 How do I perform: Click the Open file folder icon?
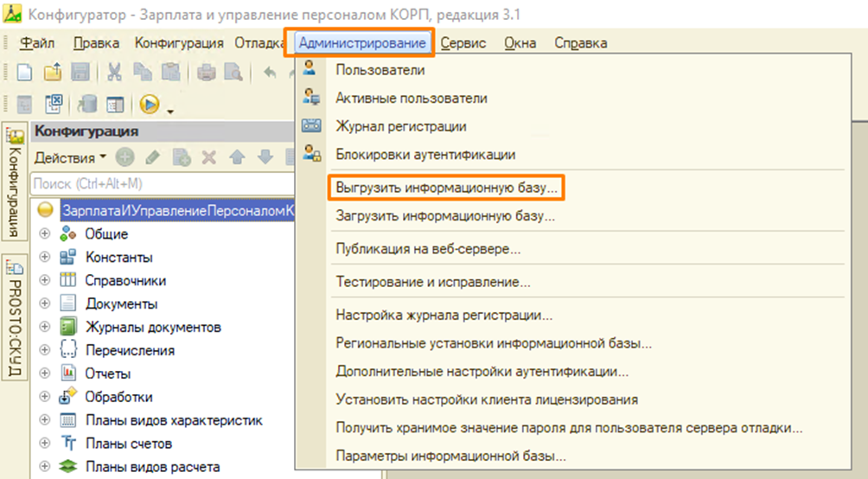[53, 73]
